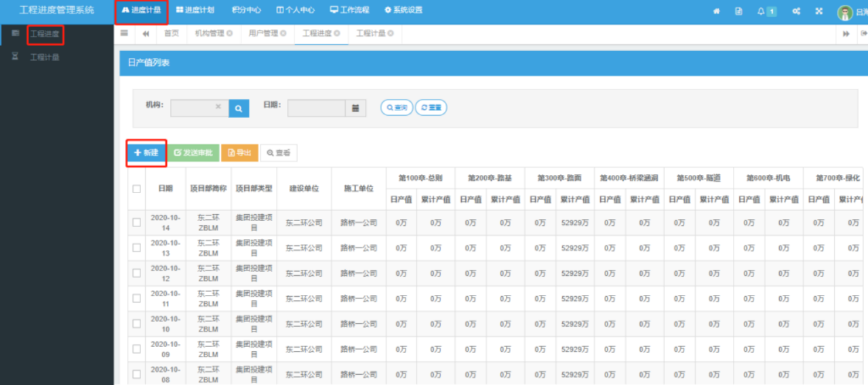Click the hamburger icon left of the tab strip
868x385 pixels.
[x=124, y=33]
